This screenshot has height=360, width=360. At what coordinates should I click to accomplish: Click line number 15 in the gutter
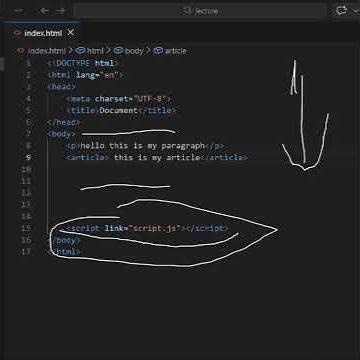26,228
